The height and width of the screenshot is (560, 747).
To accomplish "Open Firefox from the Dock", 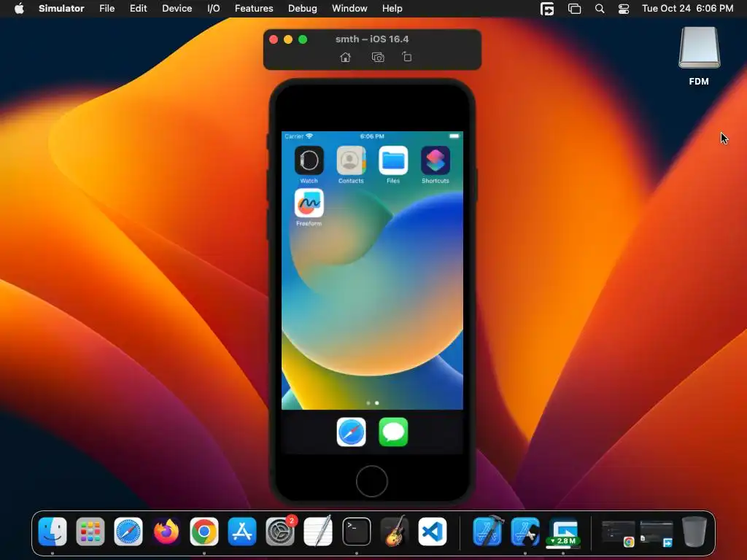I will (x=166, y=532).
